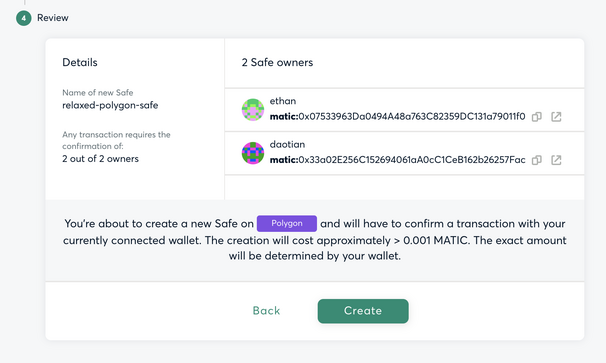Click ethan's green identicon avatar

tap(253, 110)
